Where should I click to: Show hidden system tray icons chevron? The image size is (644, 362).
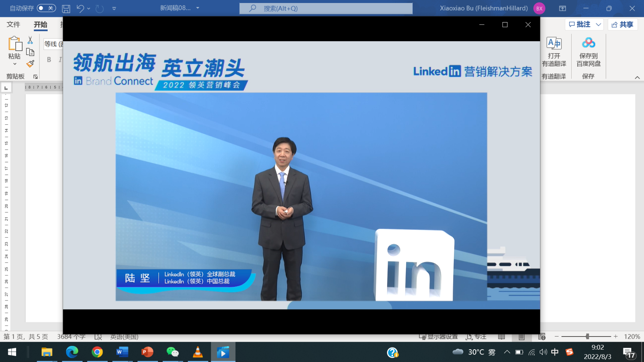(507, 352)
